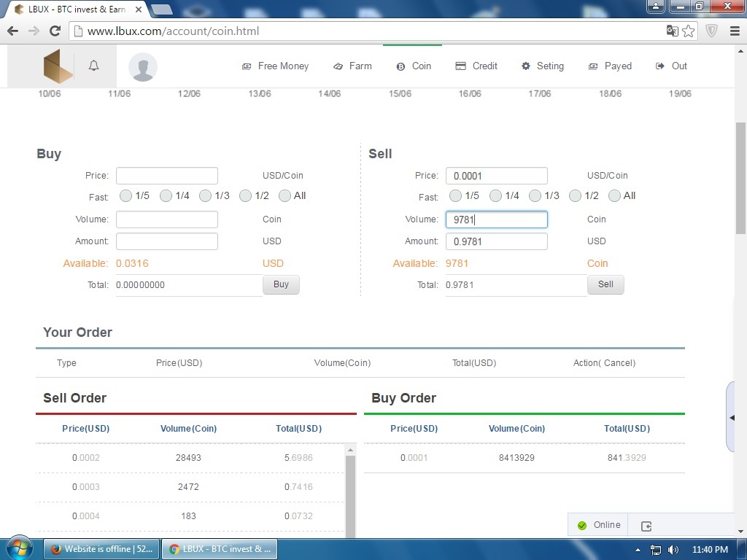Click the Buy Volume input field
Viewport: 747px width, 560px height.
[x=167, y=219]
